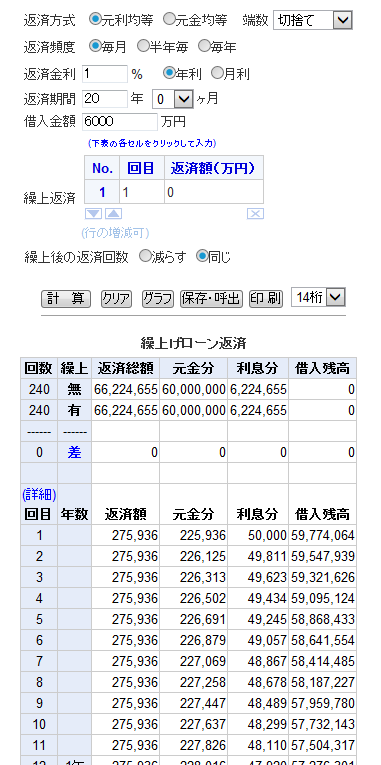Select 月利 interest type
Screen dimensions: 381x765
217,73
